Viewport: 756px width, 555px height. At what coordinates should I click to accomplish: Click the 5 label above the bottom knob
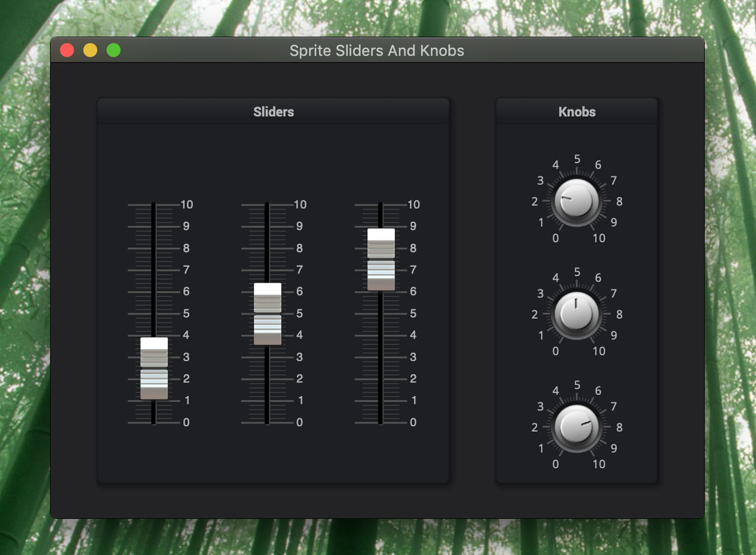577,385
